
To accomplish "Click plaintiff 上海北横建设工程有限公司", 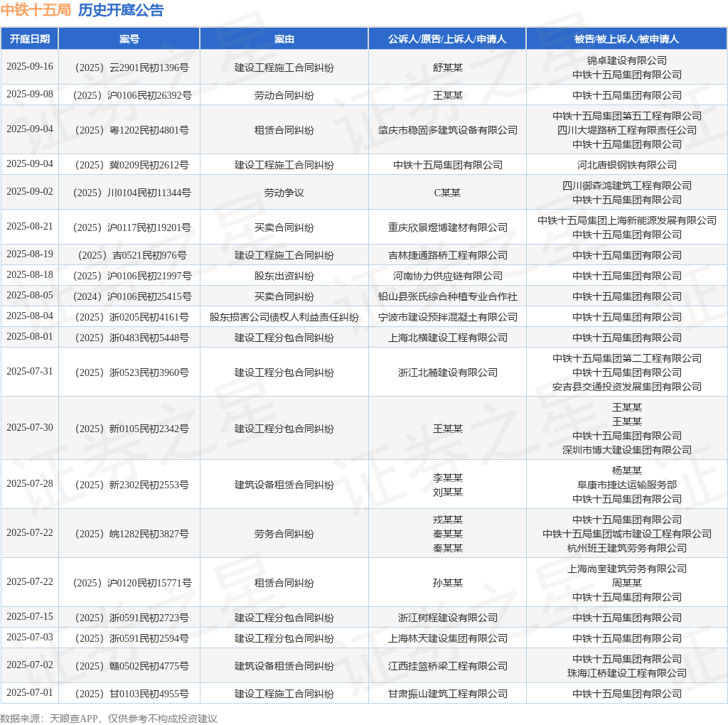I will (x=448, y=338).
